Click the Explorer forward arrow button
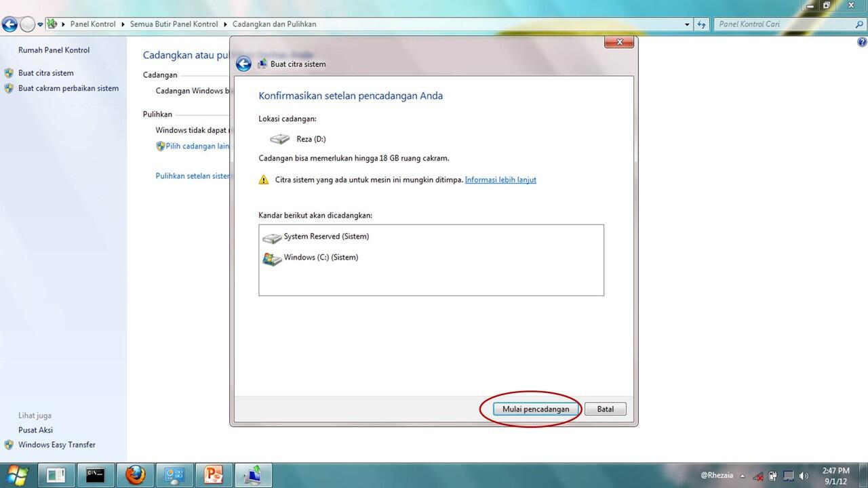This screenshot has width=868, height=488. [27, 24]
